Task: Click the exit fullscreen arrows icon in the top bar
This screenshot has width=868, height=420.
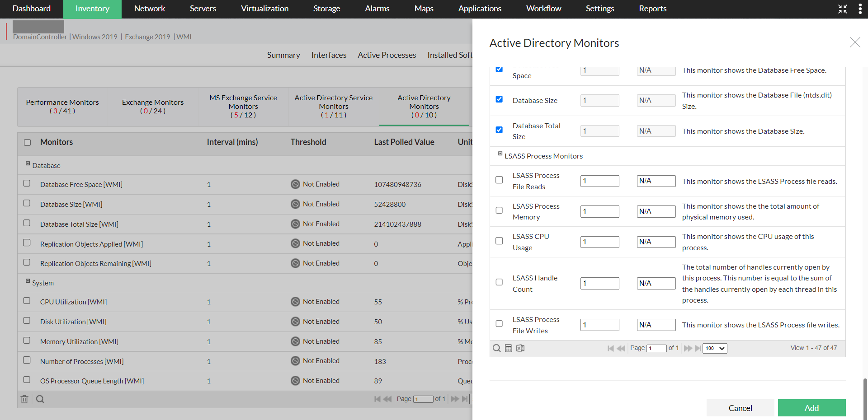Action: coord(842,9)
